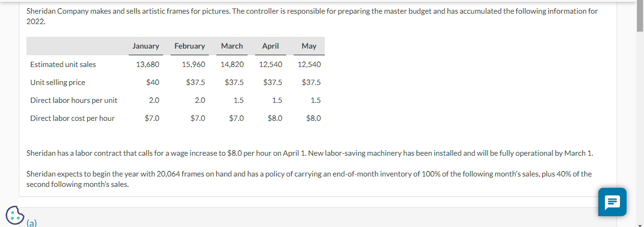
Task: Click the labor contract wage increase paragraph
Action: coord(310,153)
